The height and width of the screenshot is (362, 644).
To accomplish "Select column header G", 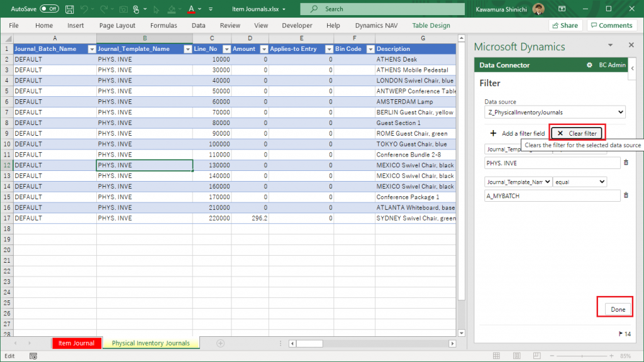I will (x=423, y=38).
